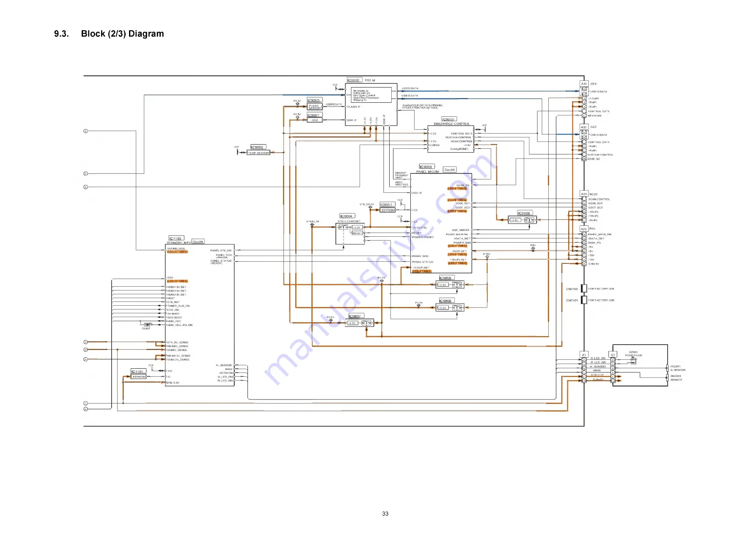Click the IC9003 label
The image size is (756, 534).
(x=427, y=167)
